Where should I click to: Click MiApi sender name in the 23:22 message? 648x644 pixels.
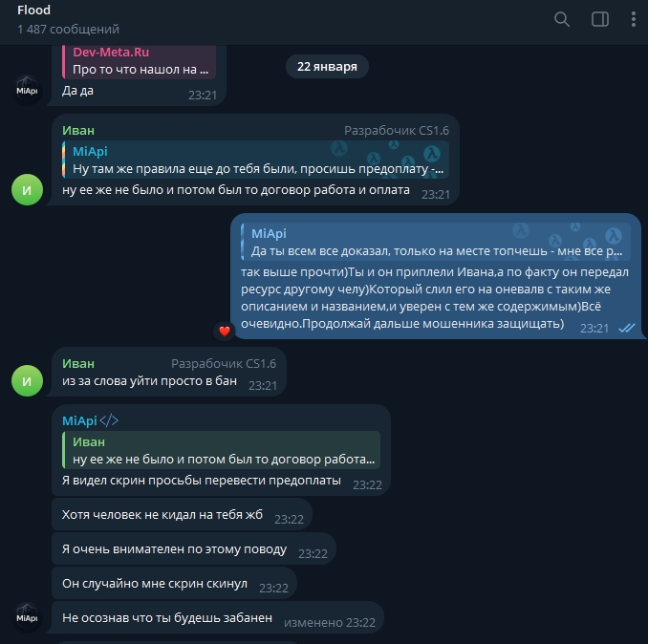pyautogui.click(x=79, y=420)
